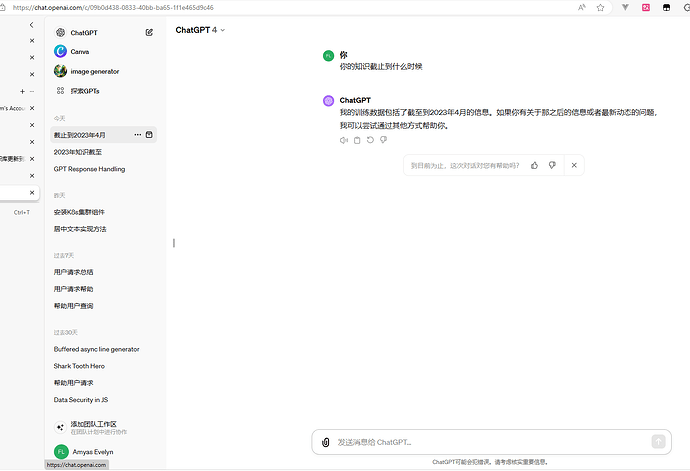690x471 pixels.
Task: Click the black browser extension icon
Action: click(x=666, y=7)
